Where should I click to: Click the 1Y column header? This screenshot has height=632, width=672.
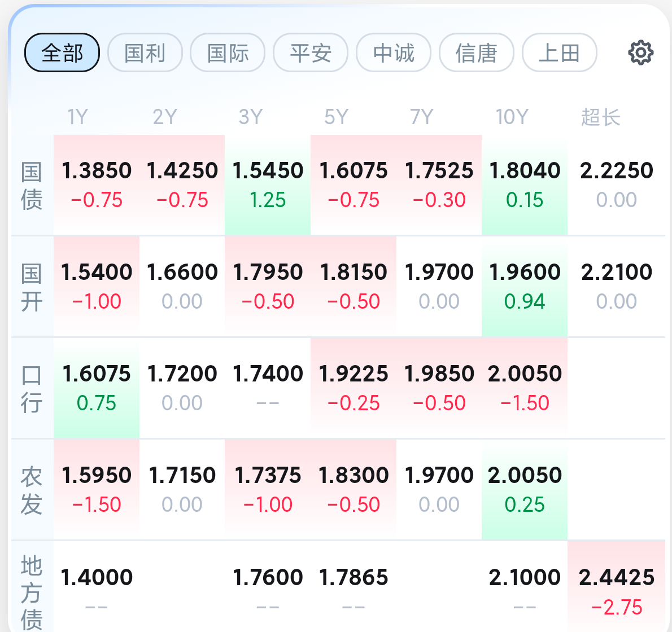click(78, 117)
